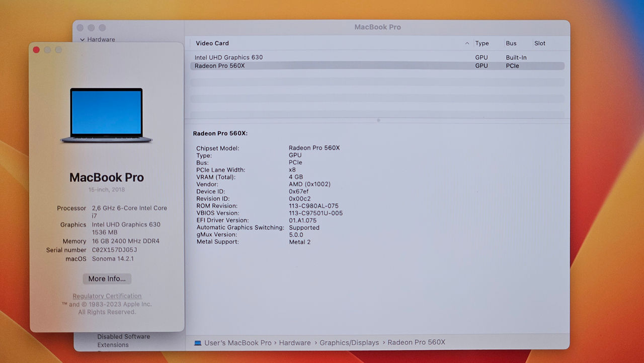Image resolution: width=644 pixels, height=363 pixels.
Task: Click the VBIOS Version 113-C97501U-005 value
Action: click(316, 213)
